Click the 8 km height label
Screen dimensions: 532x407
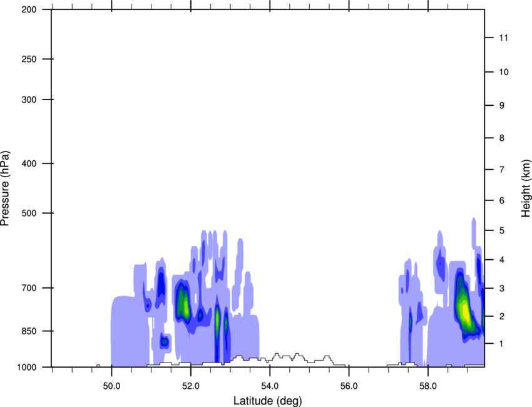502,138
